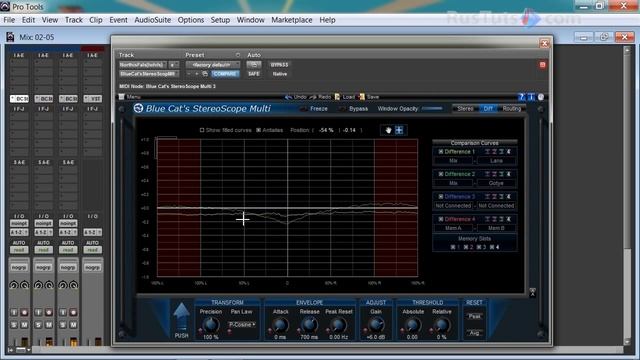Click the first channel's read automation button
The width and height of the screenshot is (640, 360).
[x=19, y=249]
